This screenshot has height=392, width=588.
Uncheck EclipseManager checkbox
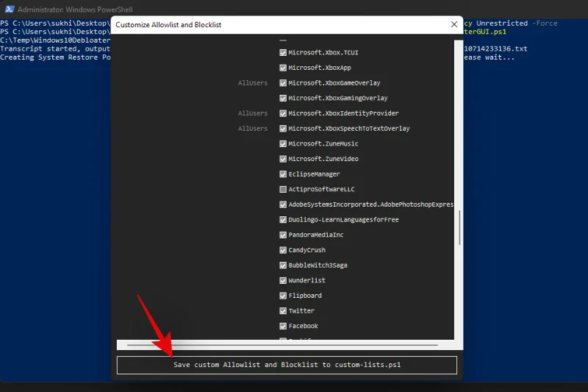coord(283,174)
